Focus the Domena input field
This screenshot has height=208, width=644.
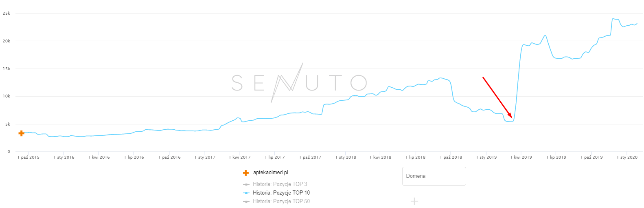tap(434, 176)
